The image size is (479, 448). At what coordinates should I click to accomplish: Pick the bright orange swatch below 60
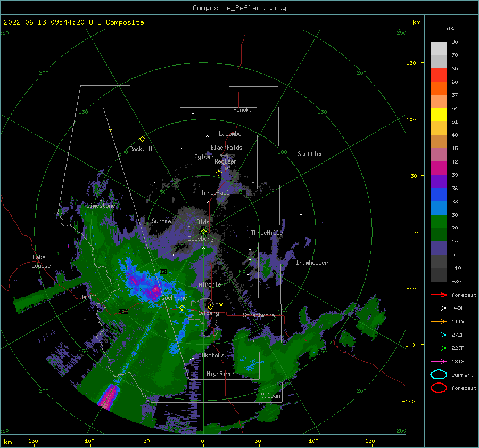pyautogui.click(x=439, y=88)
